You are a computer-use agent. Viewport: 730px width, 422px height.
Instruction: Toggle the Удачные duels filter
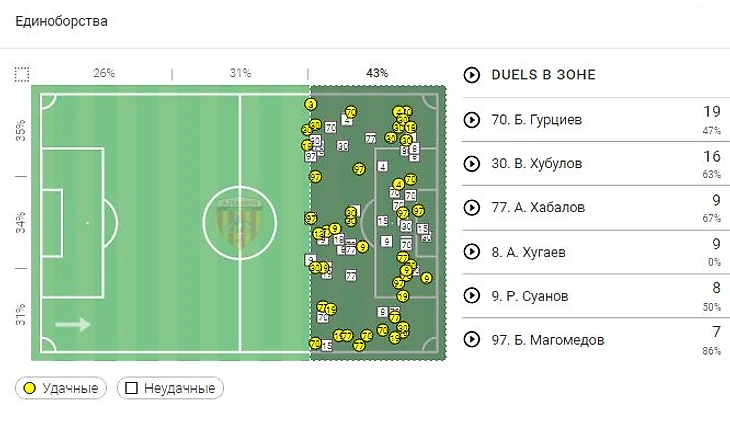pyautogui.click(x=61, y=388)
